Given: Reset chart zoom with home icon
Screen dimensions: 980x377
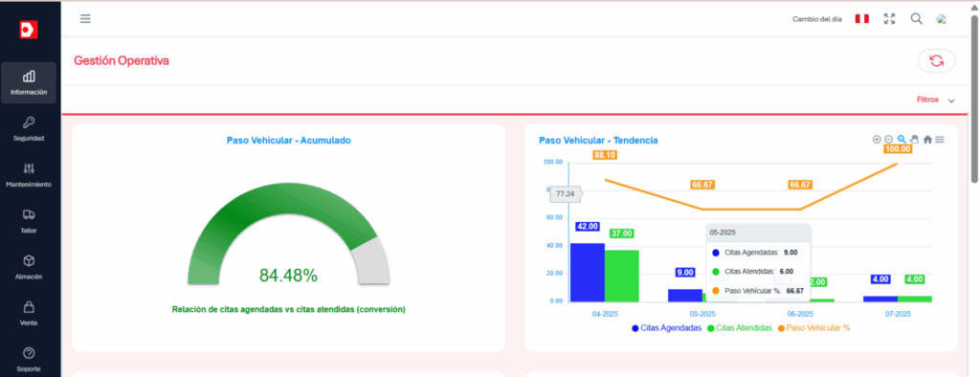Looking at the screenshot, I should coord(927,140).
